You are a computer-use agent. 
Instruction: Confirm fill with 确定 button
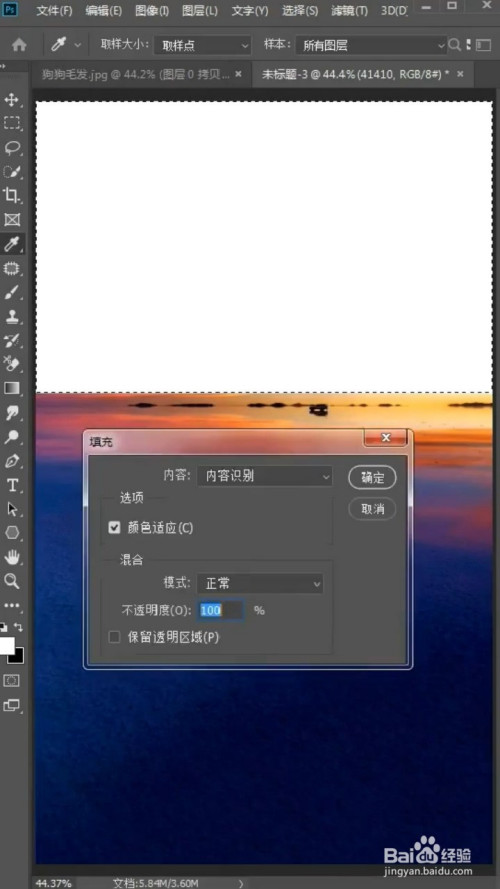372,477
